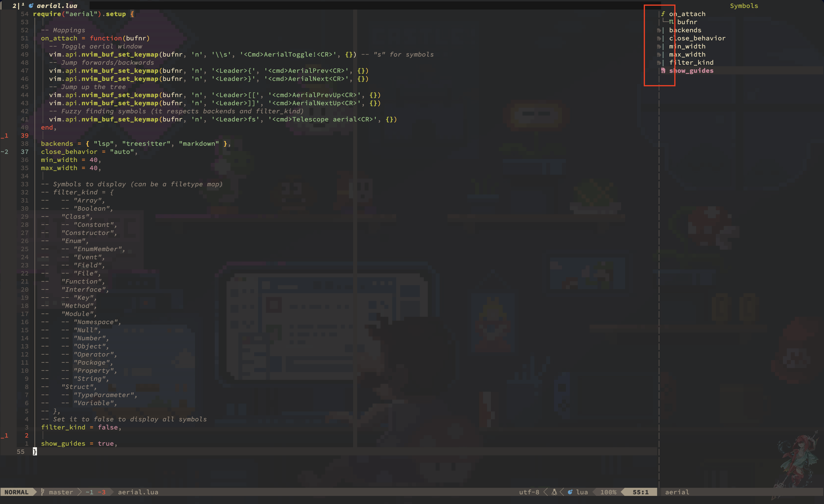Toggle filter_kind value false on line 3
The width and height of the screenshot is (824, 504).
pos(109,427)
